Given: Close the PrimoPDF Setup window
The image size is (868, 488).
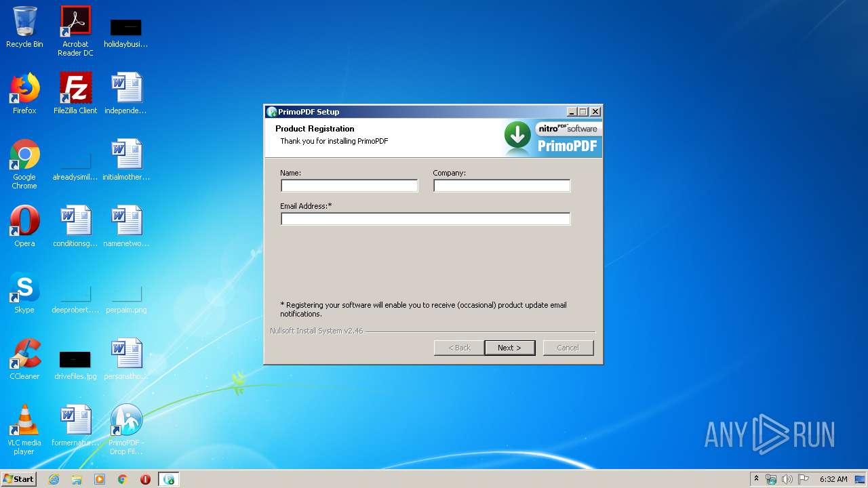Looking at the screenshot, I should coord(595,112).
